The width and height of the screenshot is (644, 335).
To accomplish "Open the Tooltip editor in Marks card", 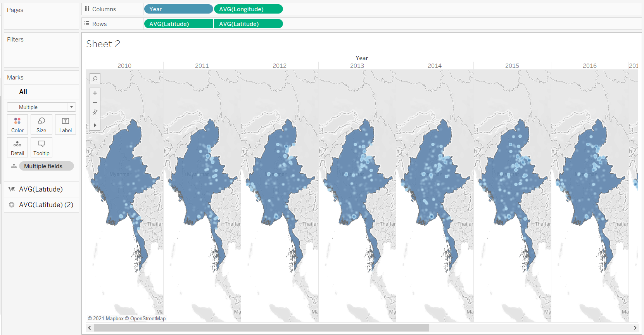I will pyautogui.click(x=41, y=148).
